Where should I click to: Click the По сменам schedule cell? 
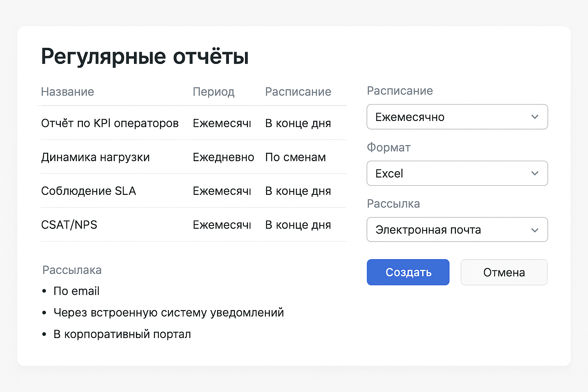coord(296,157)
